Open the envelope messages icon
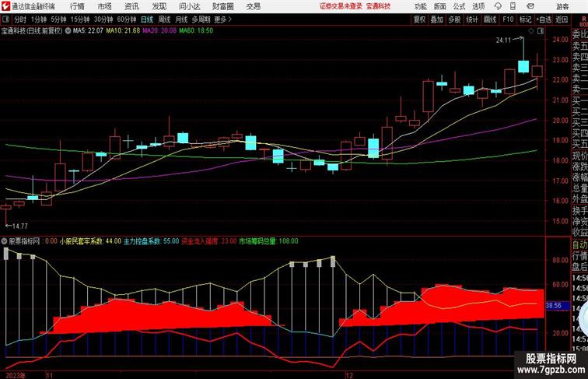This screenshot has height=379, width=588. tap(530, 6)
